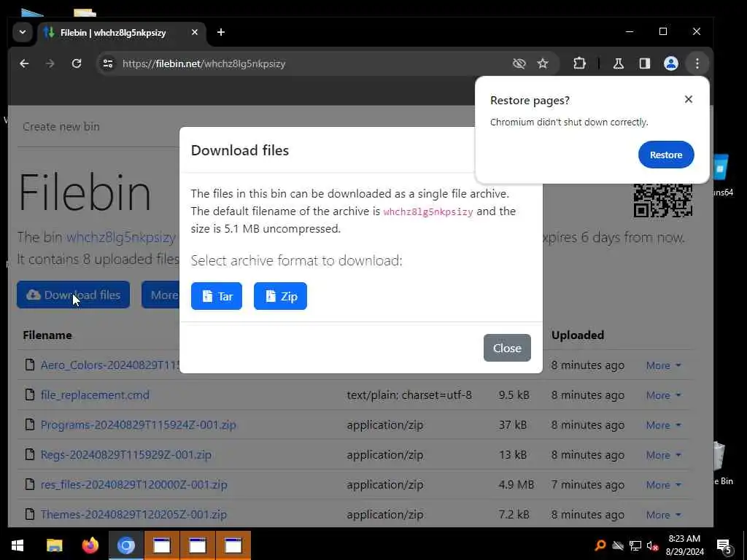The height and width of the screenshot is (560, 747).
Task: Open Chrome Labs flask icon
Action: (x=619, y=63)
